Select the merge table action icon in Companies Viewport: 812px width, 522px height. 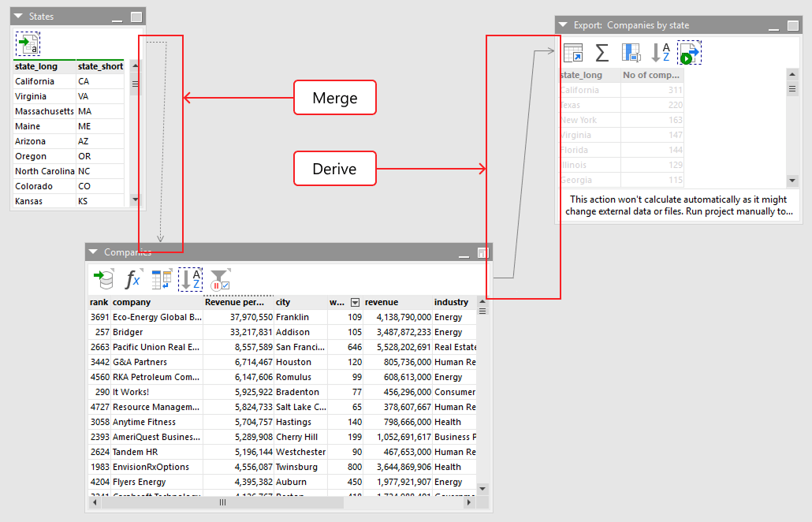[x=162, y=279]
